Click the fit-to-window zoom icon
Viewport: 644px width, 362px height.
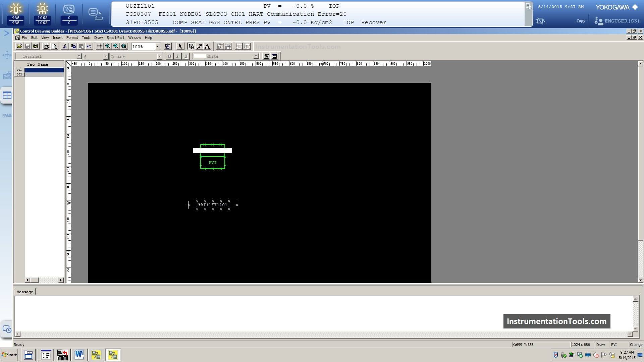(x=124, y=47)
